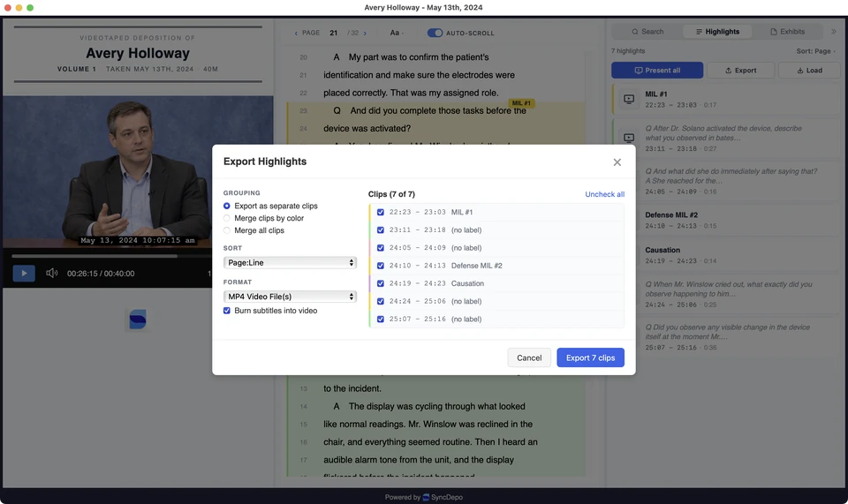Toggle the Auto-Scroll switch

(435, 33)
